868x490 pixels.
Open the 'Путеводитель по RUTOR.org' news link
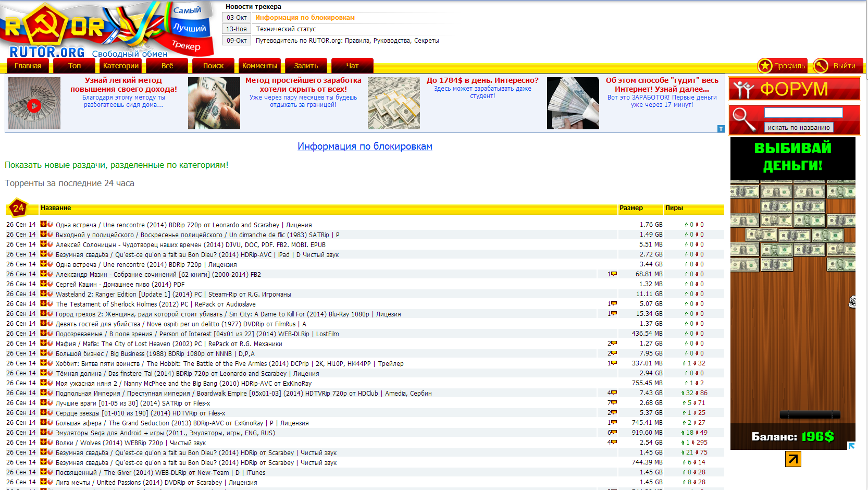[x=348, y=41]
